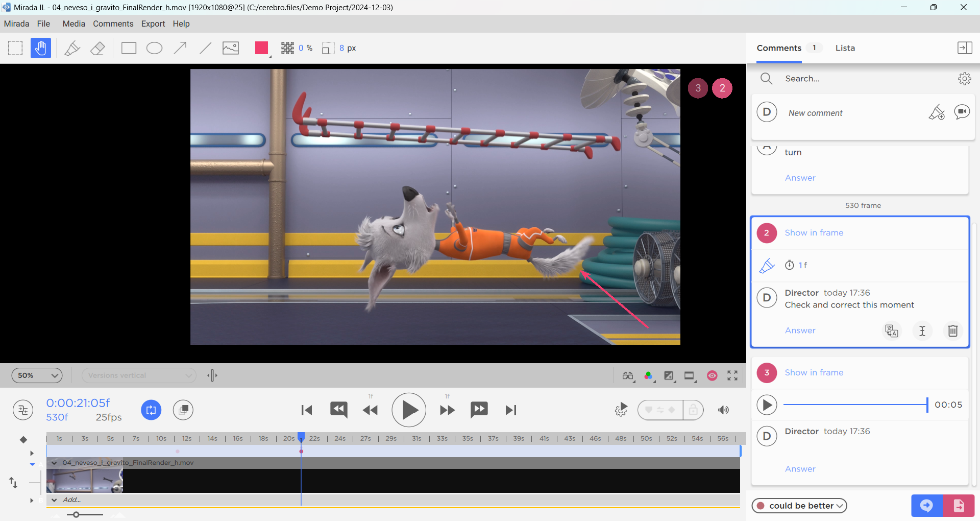Viewport: 980px width, 521px height.
Task: Pick the ellipse shape tool
Action: 154,48
